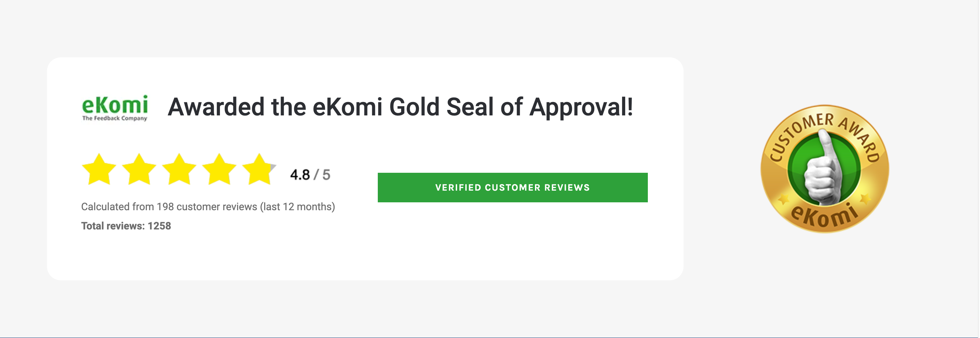Screen dimensions: 980x338
Task: Click the "Awarded the eKomi Gold Seal" heading
Action: (400, 107)
